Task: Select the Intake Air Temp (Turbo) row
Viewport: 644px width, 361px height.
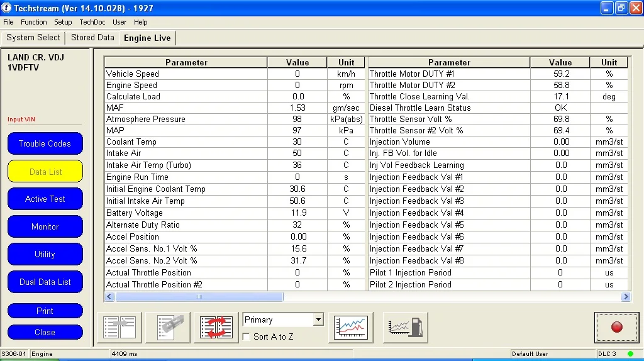Action: [x=235, y=165]
